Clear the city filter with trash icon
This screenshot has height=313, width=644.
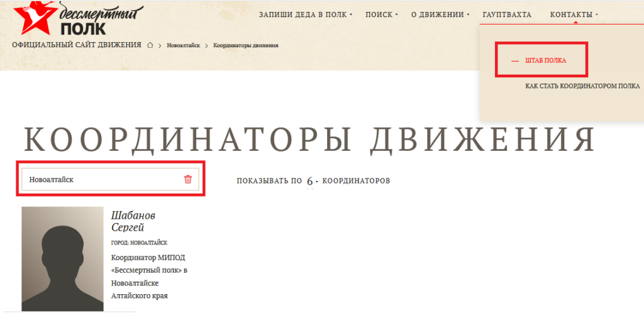point(187,179)
